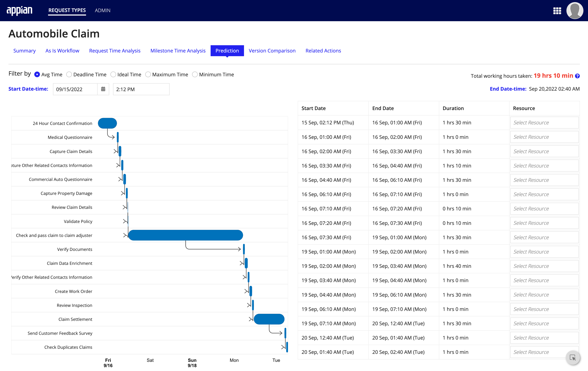Screen dimensions: 588x371
Task: Click the start time field 2:12 PM
Action: click(x=141, y=89)
